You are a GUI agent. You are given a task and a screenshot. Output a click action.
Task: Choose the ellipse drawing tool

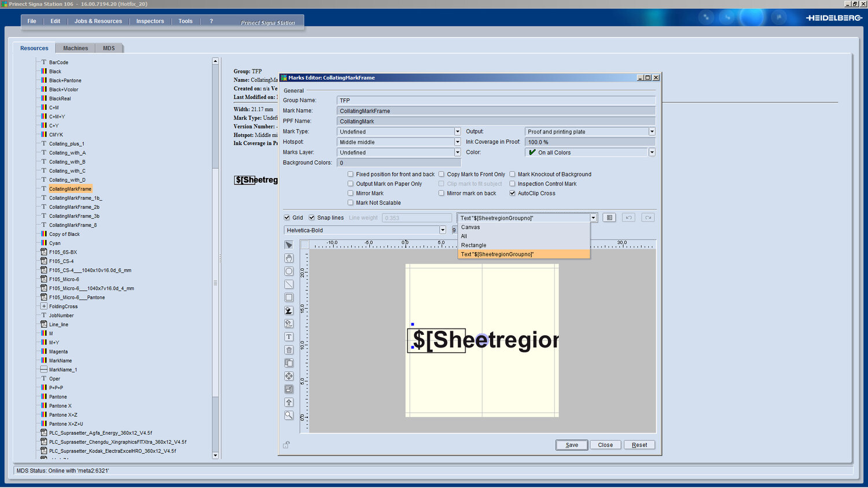pos(289,271)
